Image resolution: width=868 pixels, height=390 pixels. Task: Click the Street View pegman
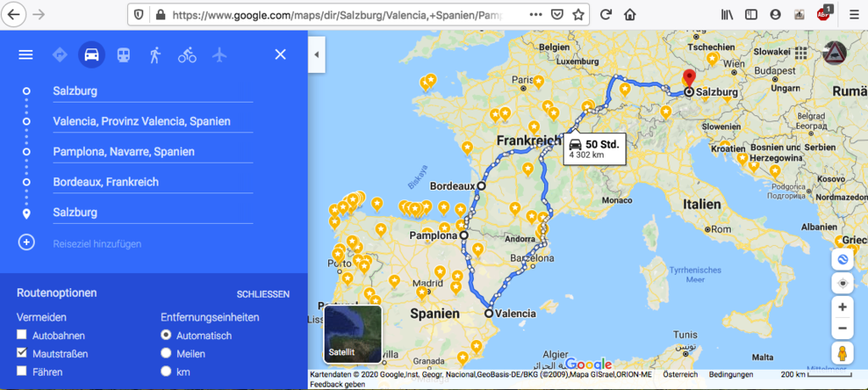click(x=843, y=353)
